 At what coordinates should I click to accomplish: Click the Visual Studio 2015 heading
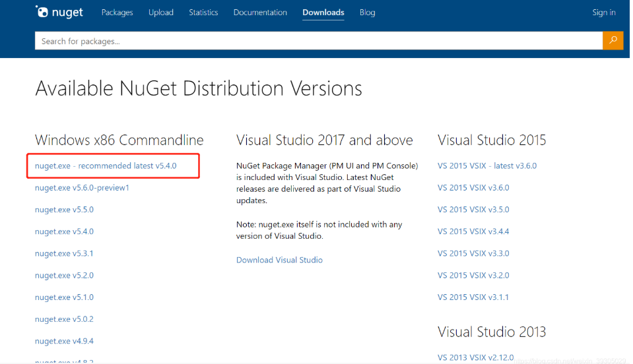pos(492,140)
